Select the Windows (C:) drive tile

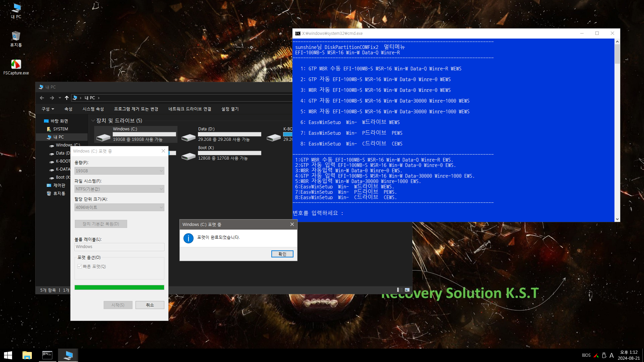[x=136, y=134]
